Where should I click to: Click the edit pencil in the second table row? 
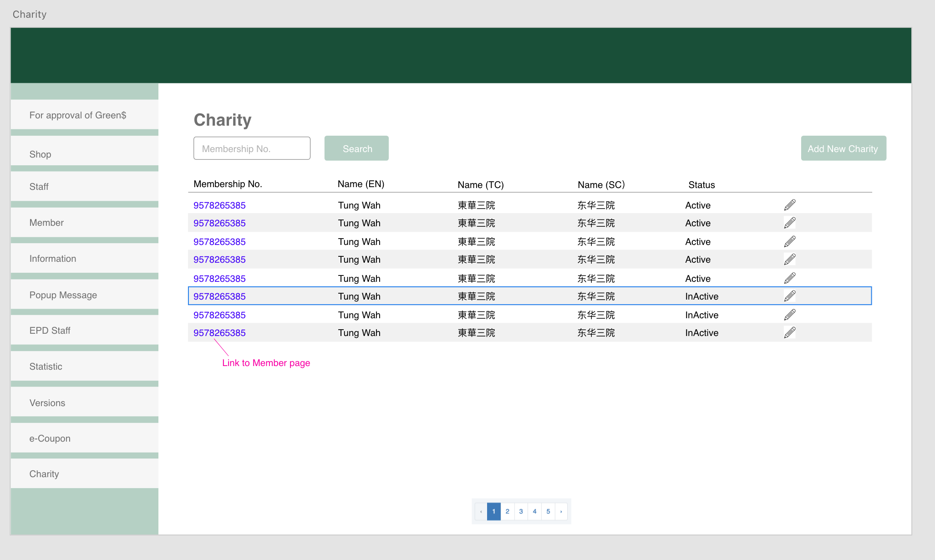tap(790, 223)
